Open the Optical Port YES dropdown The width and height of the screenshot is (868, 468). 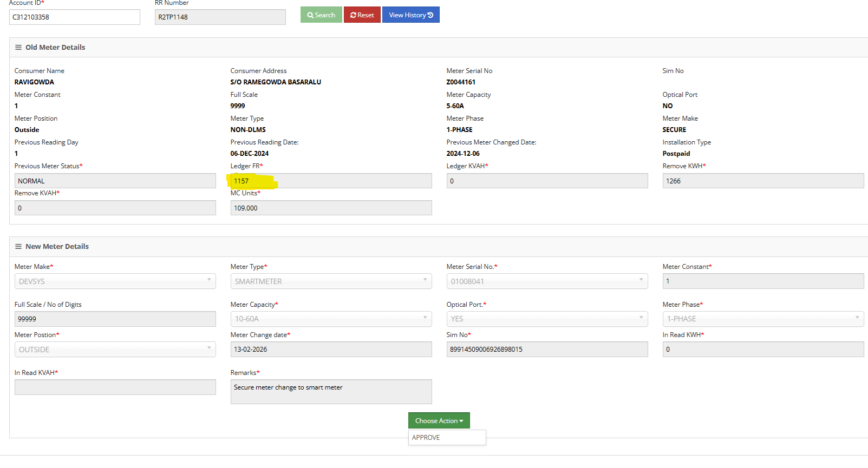point(547,319)
